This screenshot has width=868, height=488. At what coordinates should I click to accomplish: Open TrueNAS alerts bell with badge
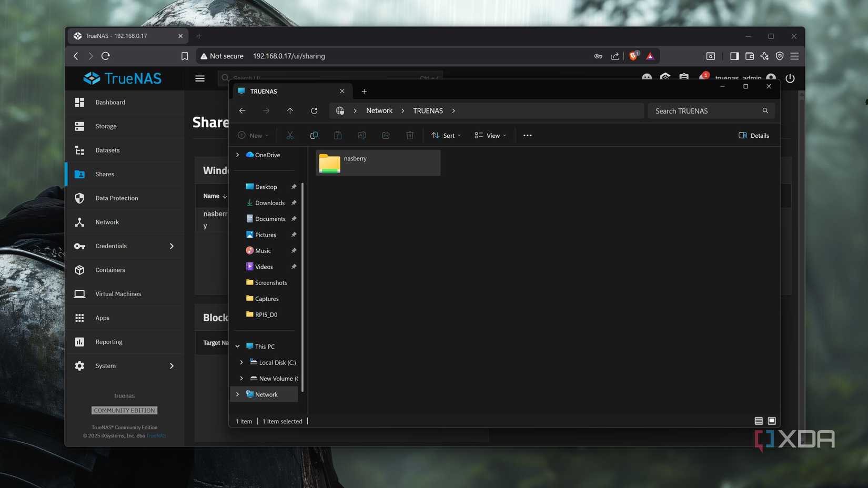click(x=703, y=77)
